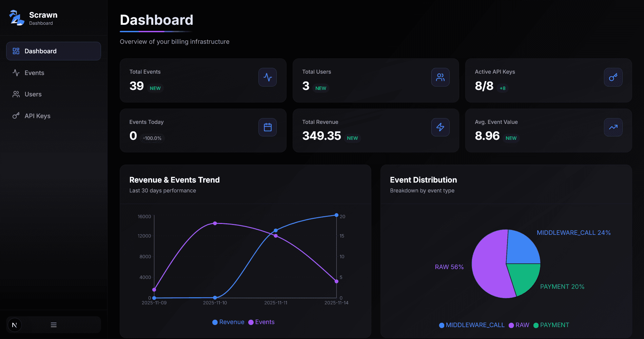Viewport: 644px width, 339px height.
Task: Open the Events page from the sidebar
Action: [x=34, y=73]
